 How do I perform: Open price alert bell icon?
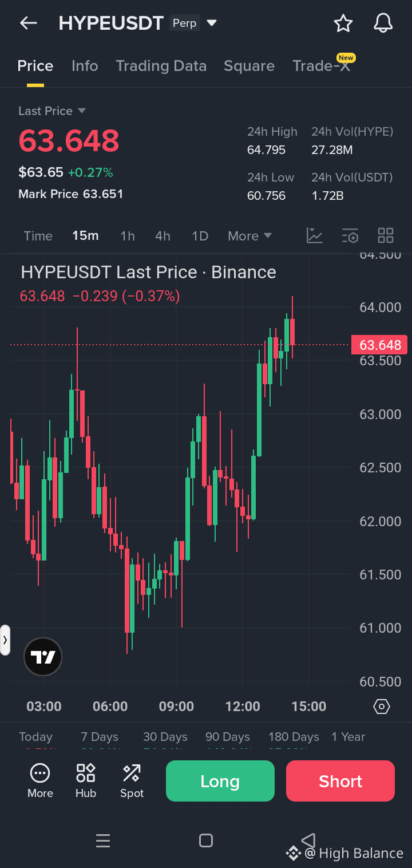[x=383, y=23]
